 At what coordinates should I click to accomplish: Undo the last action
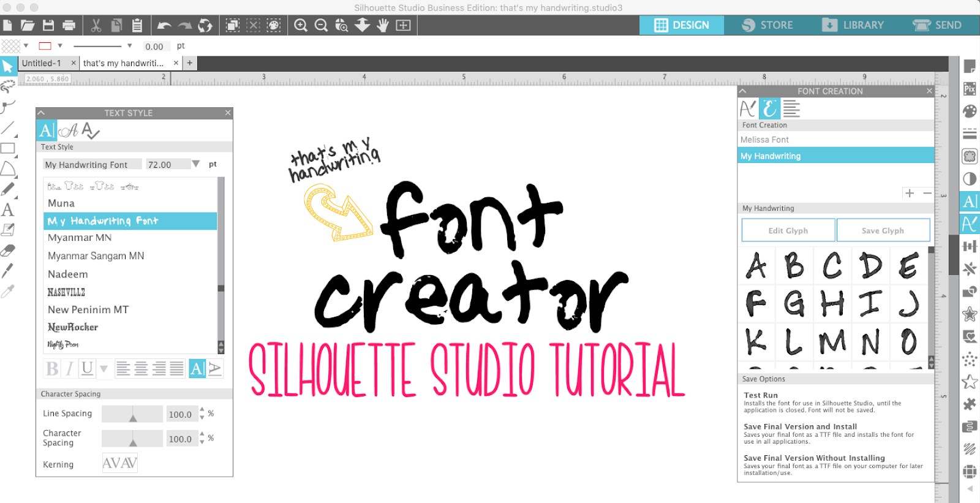(x=164, y=25)
